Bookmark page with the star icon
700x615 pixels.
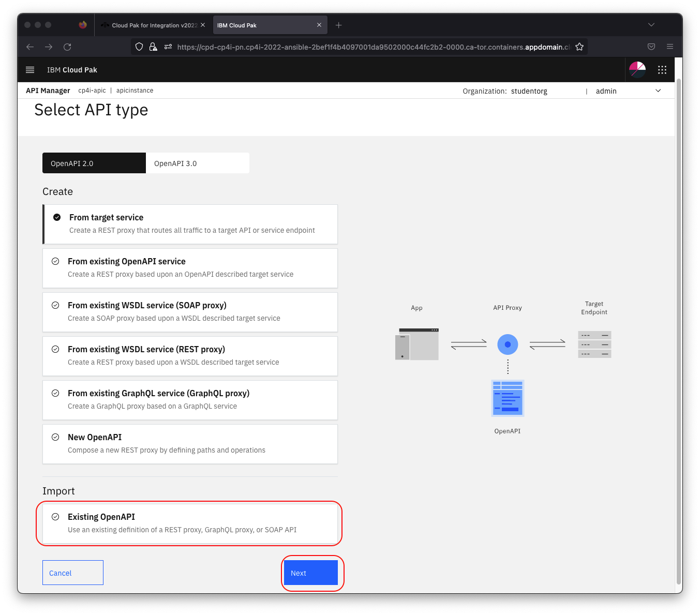579,47
